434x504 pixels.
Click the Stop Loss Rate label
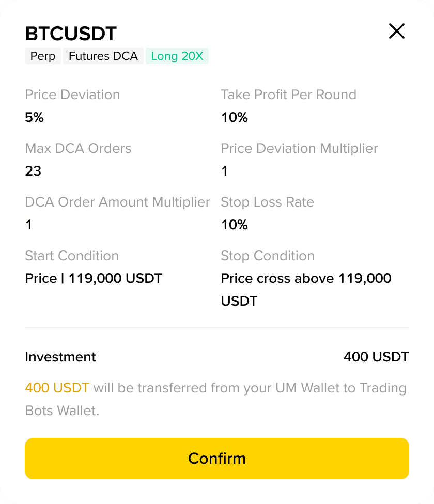click(x=267, y=202)
